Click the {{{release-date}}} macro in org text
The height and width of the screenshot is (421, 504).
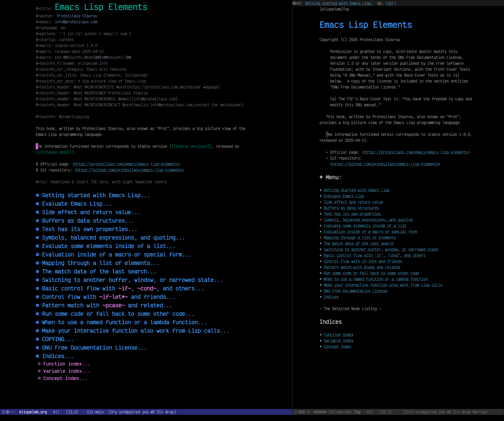coord(55,152)
